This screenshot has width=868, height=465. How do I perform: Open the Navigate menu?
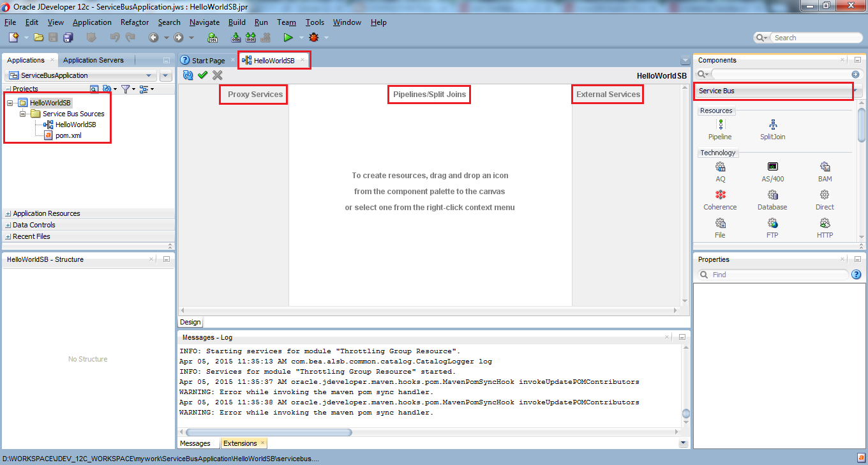[204, 22]
